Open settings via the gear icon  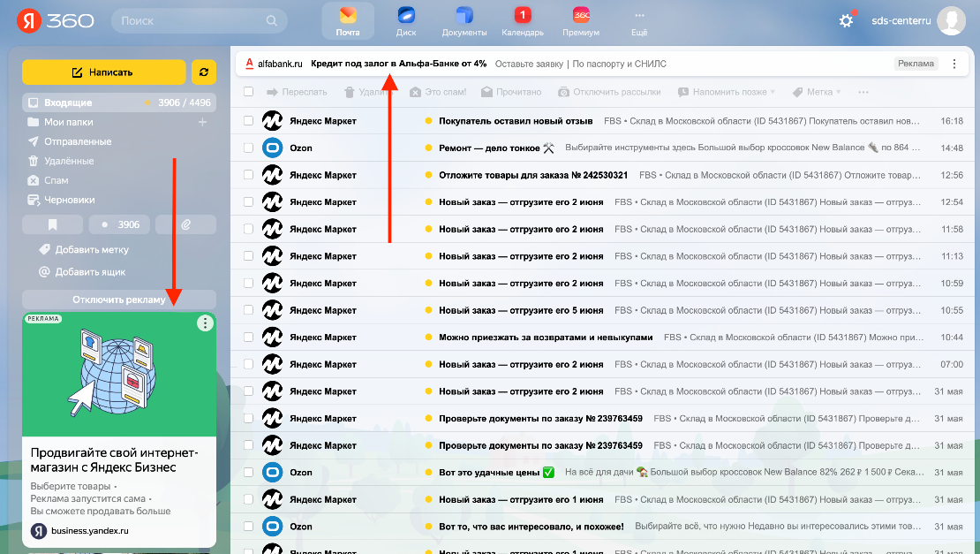(846, 20)
